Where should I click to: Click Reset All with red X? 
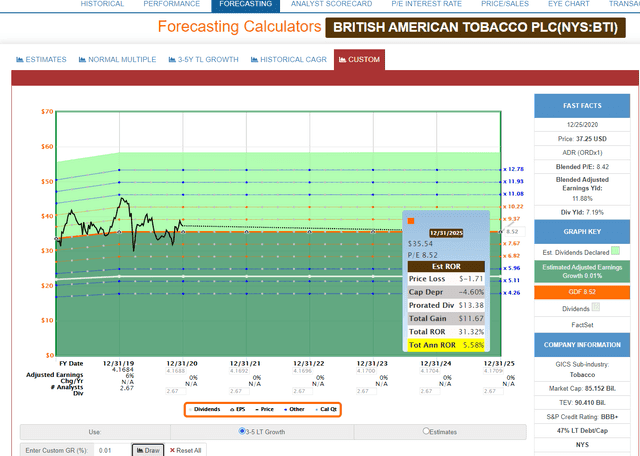(185, 450)
